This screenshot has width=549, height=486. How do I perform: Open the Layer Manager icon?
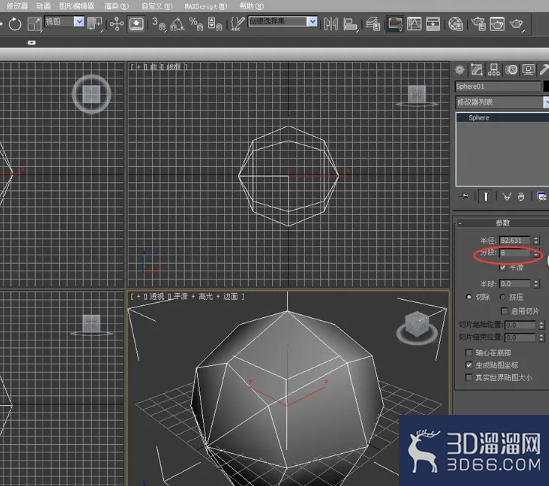pyautogui.click(x=373, y=24)
